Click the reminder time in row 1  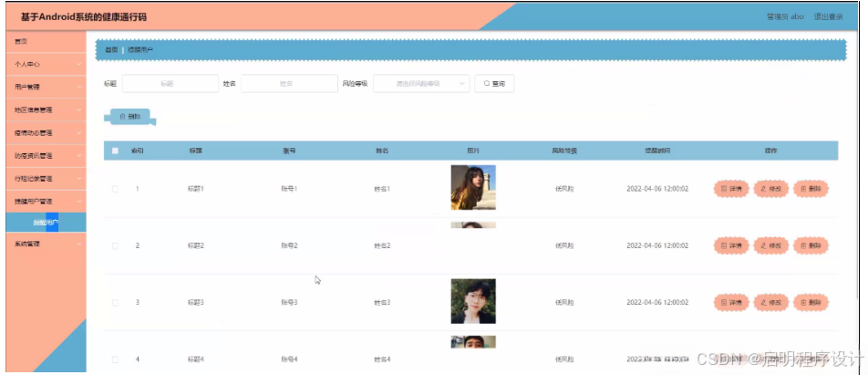point(657,189)
